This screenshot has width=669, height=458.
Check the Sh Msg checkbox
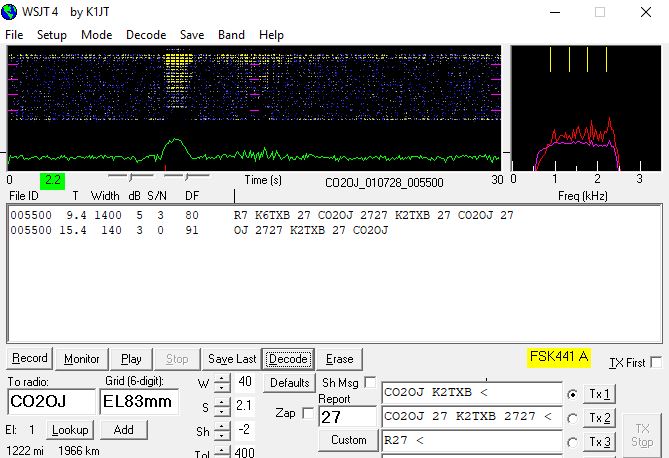(371, 382)
